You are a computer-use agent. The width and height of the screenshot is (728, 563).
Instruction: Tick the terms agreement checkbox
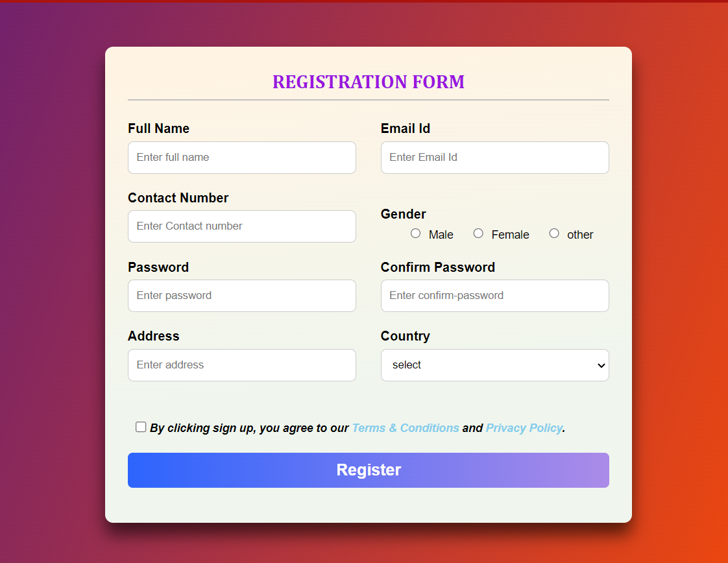pyautogui.click(x=141, y=427)
